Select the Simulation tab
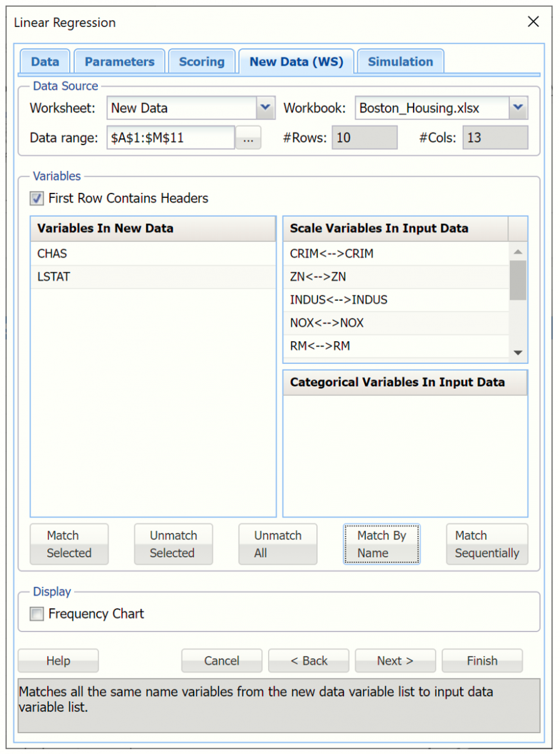The width and height of the screenshot is (560, 754). [x=400, y=62]
